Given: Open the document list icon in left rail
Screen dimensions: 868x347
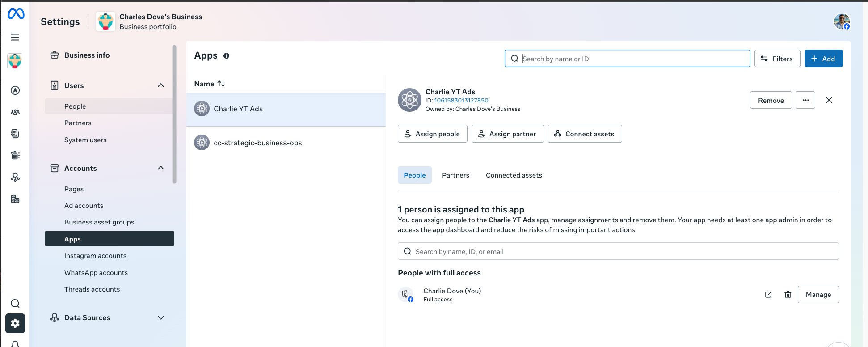Looking at the screenshot, I should coord(15,133).
